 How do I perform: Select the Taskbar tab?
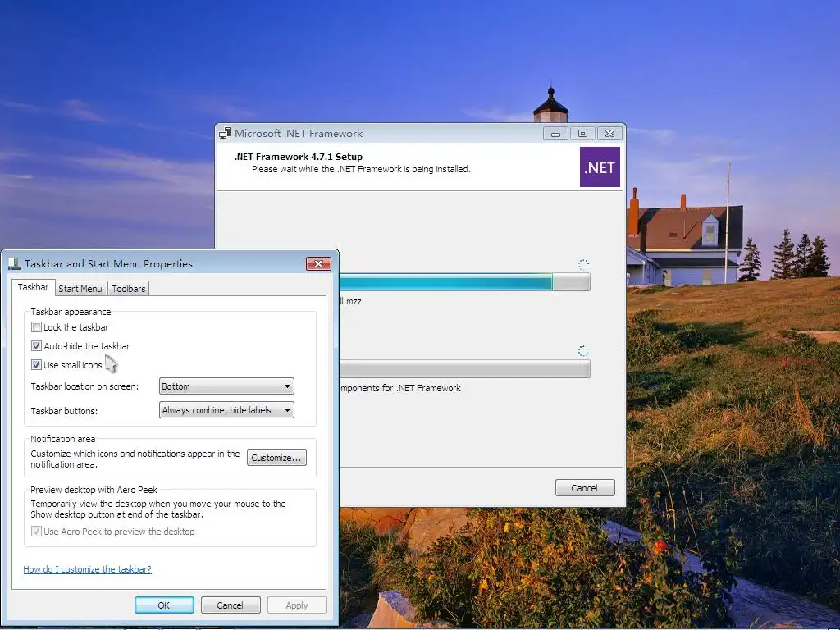[x=33, y=287]
